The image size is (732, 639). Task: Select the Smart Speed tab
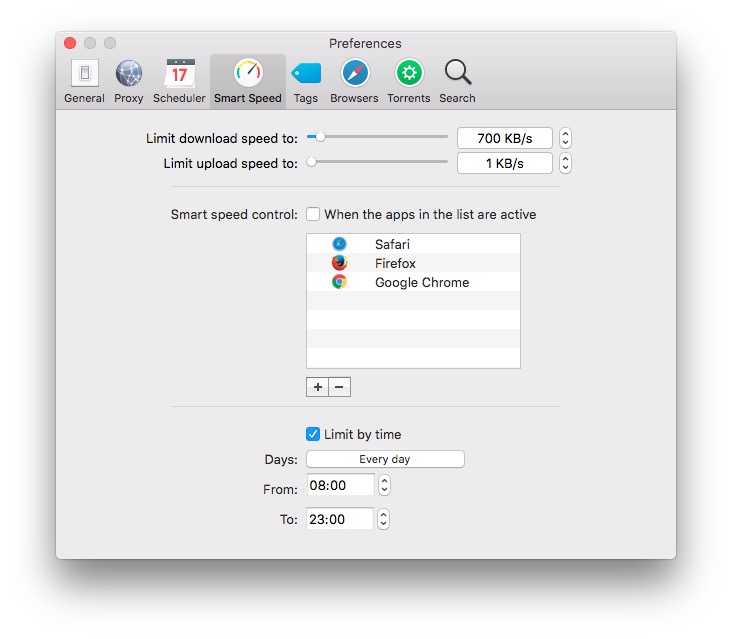[x=247, y=81]
